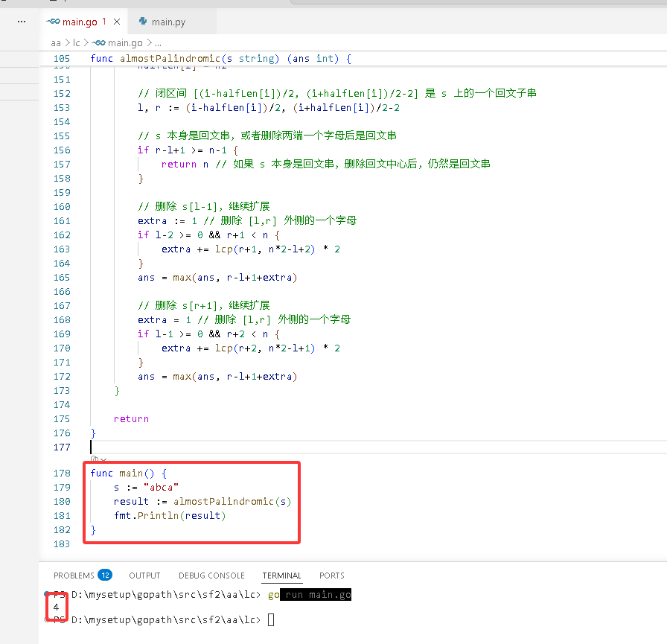Viewport: 667px width, 644px height.
Task: Click the Go icon on main.go tab
Action: (x=53, y=22)
